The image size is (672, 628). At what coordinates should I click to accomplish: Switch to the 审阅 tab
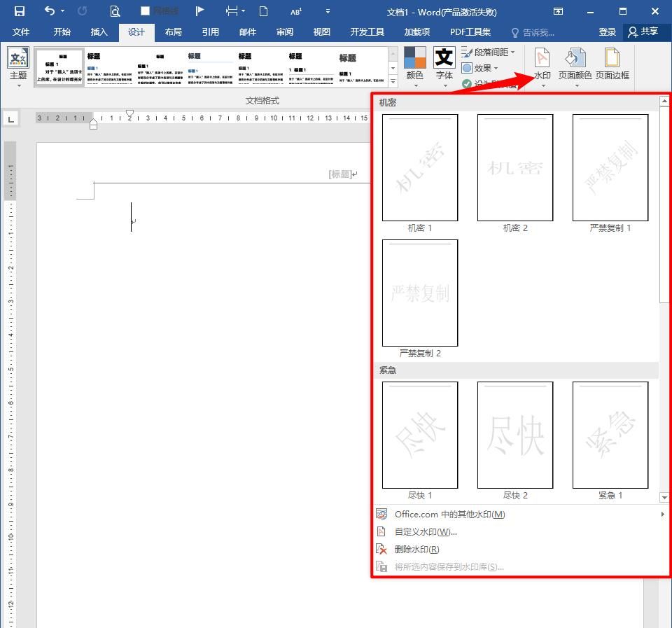pyautogui.click(x=285, y=32)
